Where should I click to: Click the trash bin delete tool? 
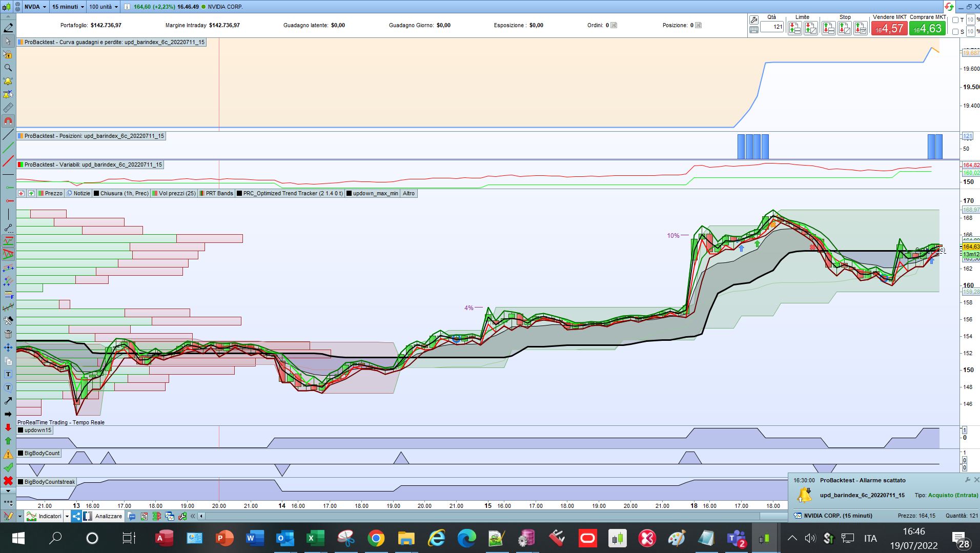point(8,334)
